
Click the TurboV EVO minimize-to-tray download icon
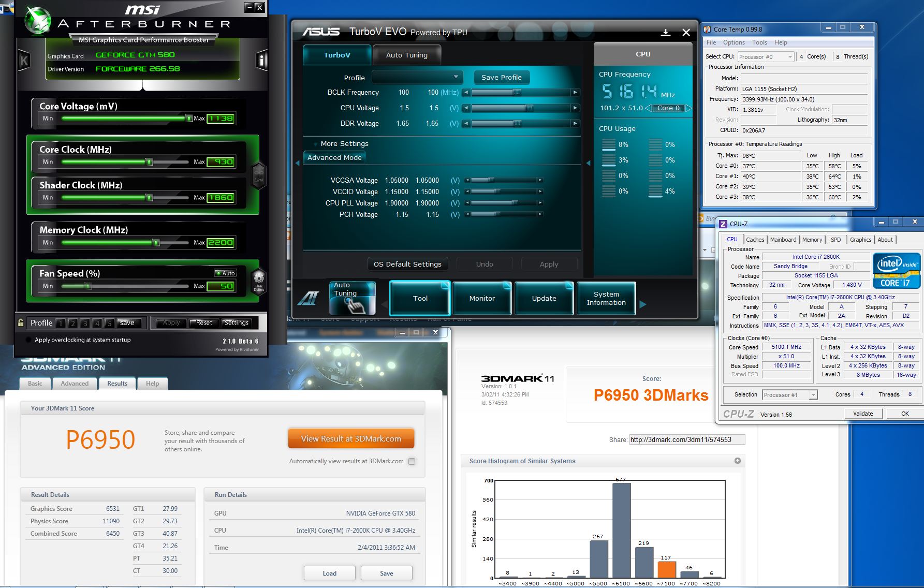(x=666, y=33)
